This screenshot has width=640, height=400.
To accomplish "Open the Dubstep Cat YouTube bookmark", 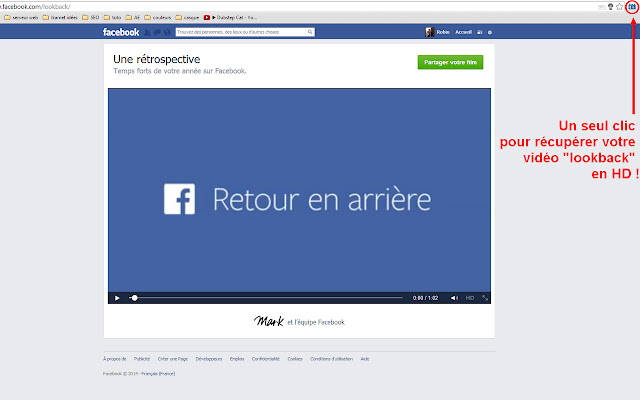I will click(x=230, y=18).
